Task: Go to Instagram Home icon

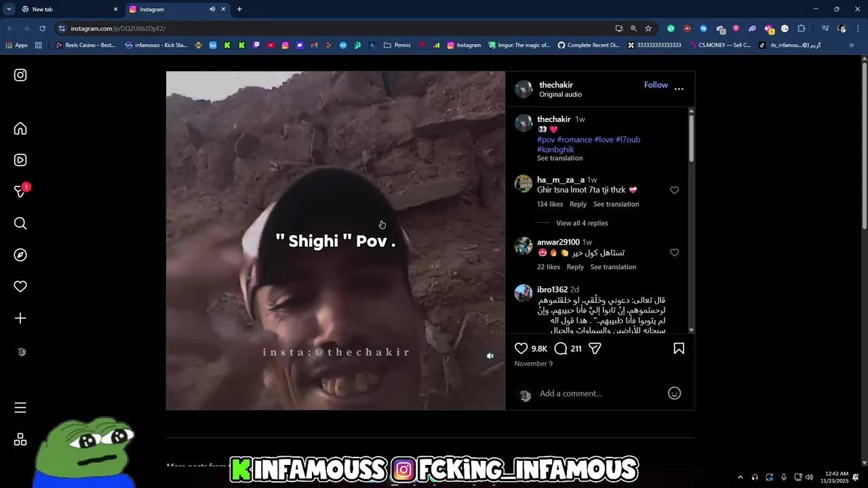Action: pos(20,129)
